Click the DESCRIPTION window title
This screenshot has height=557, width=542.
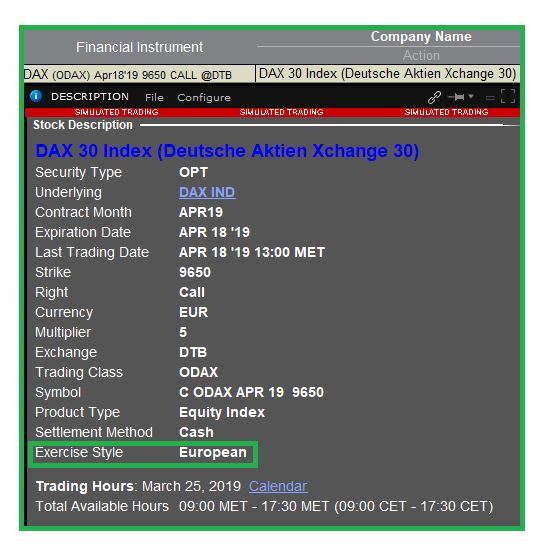(x=90, y=97)
